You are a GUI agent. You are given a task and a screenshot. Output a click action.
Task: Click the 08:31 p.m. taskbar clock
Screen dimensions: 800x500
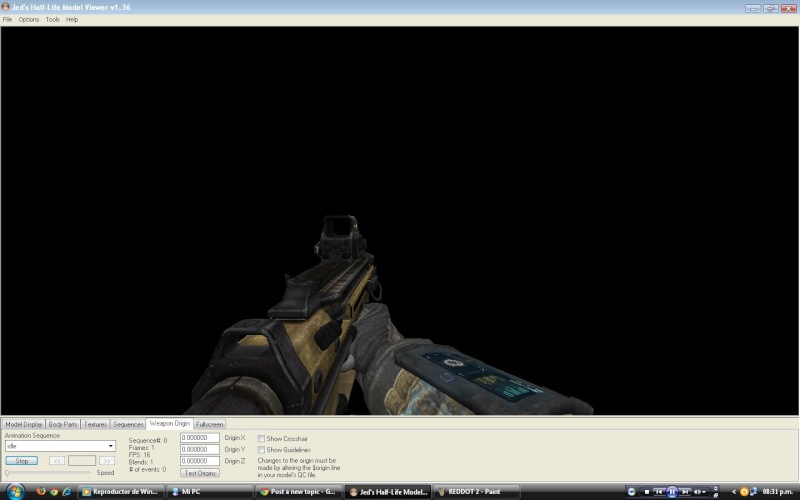[x=777, y=492]
